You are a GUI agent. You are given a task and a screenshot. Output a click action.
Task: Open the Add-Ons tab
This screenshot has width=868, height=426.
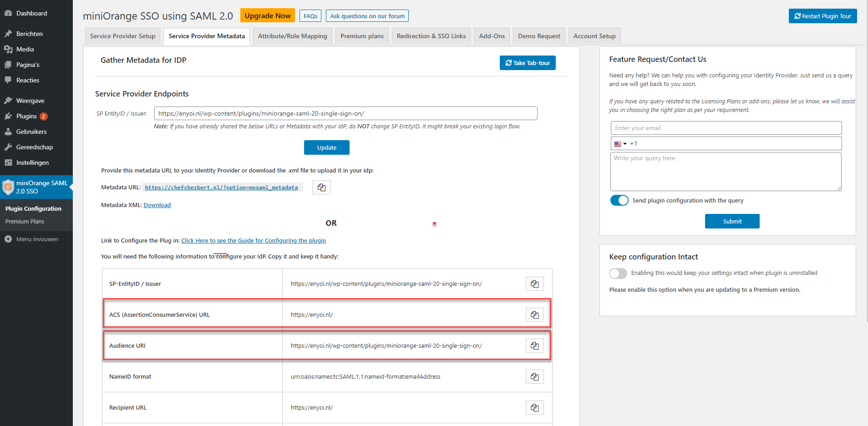coord(492,36)
